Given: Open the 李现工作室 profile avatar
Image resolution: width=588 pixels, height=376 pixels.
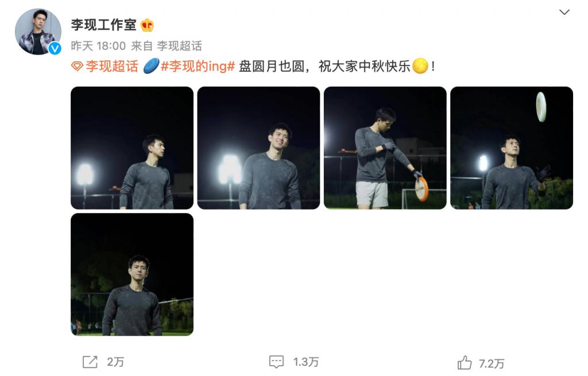Looking at the screenshot, I should [38, 32].
